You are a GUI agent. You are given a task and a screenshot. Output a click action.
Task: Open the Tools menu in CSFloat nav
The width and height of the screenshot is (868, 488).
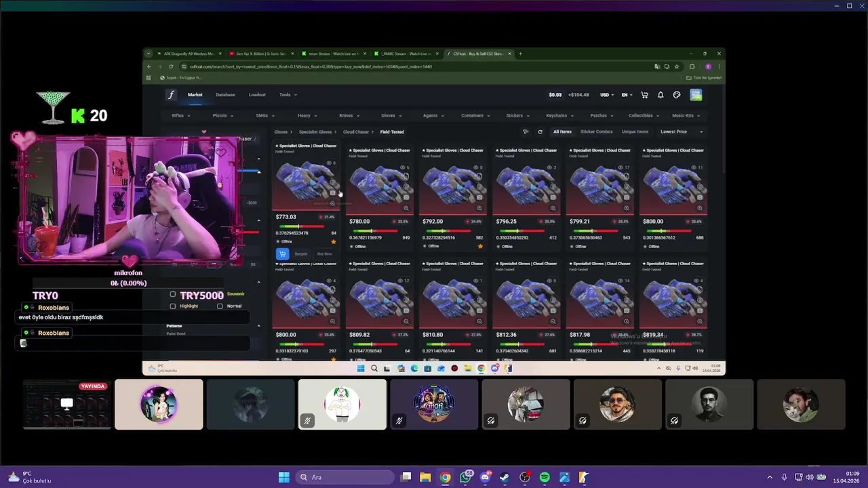[288, 95]
